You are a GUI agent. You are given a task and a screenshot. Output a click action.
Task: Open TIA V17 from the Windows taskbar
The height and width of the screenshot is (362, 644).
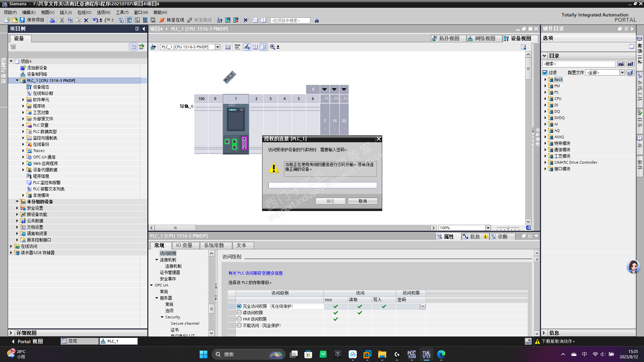pyautogui.click(x=426, y=354)
